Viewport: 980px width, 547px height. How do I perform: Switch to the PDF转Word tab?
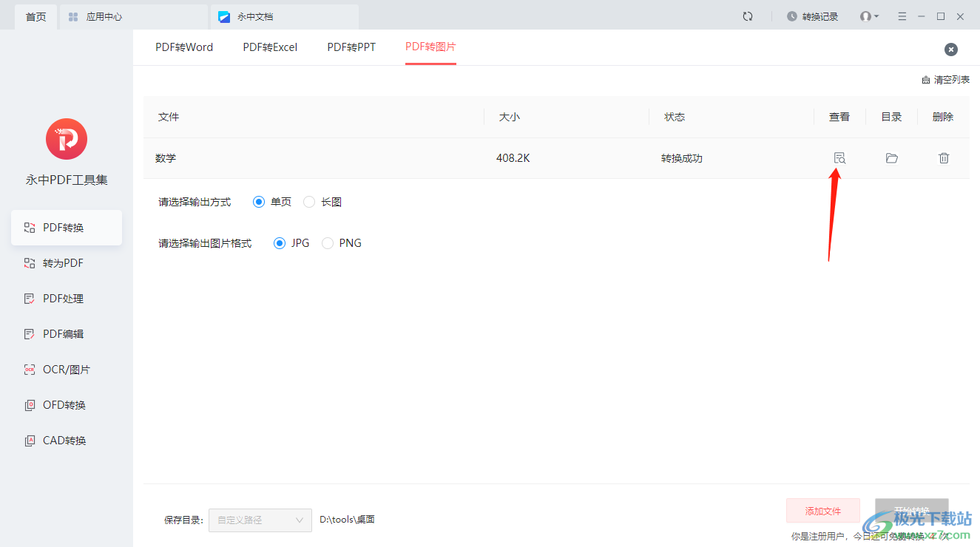(x=184, y=47)
